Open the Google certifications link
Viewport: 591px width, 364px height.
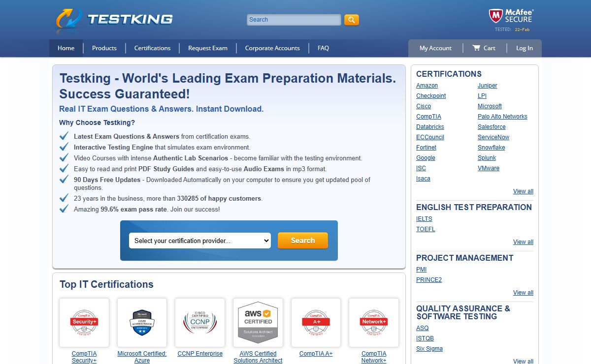(426, 158)
